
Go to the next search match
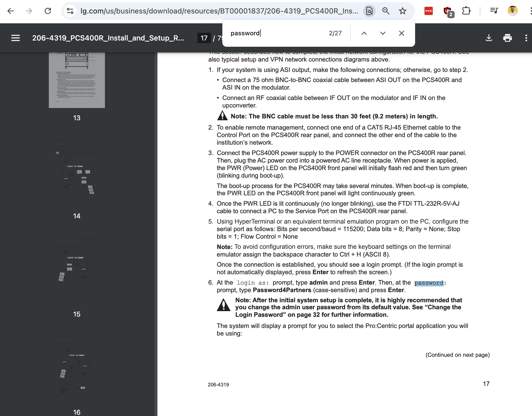coord(383,33)
